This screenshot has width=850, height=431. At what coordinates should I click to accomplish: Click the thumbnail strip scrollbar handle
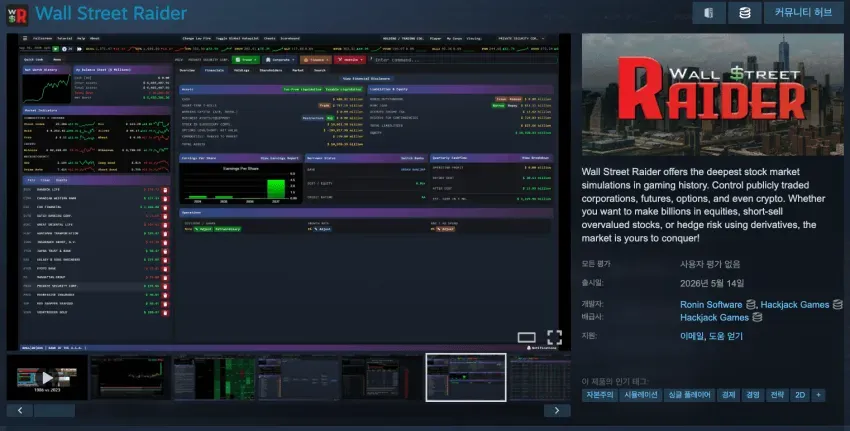coord(54,410)
